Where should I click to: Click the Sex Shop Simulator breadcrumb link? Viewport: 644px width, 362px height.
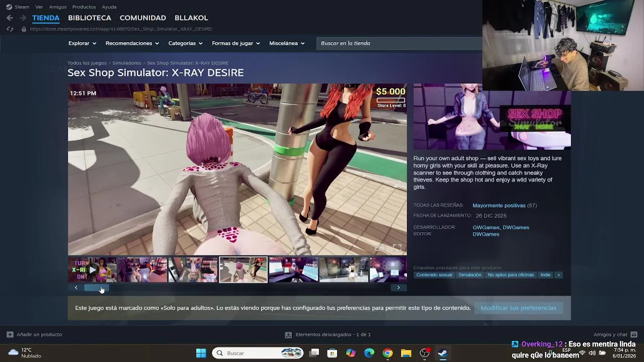click(x=188, y=63)
